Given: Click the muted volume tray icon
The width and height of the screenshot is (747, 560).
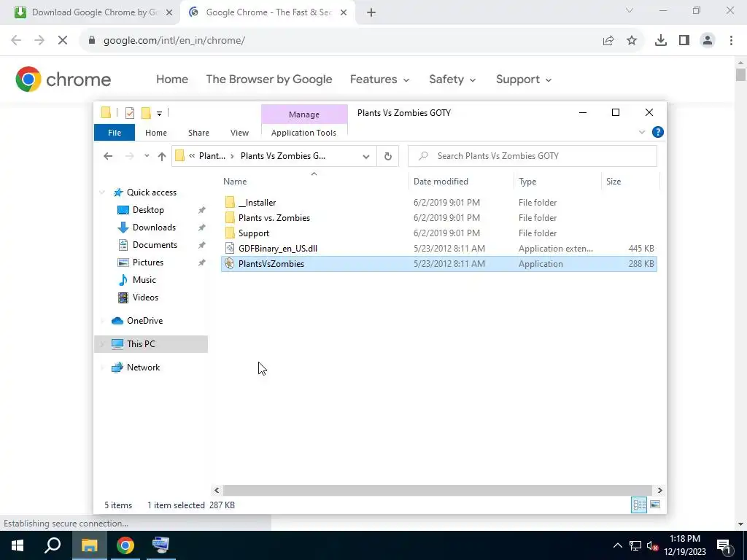Looking at the screenshot, I should pyautogui.click(x=652, y=545).
